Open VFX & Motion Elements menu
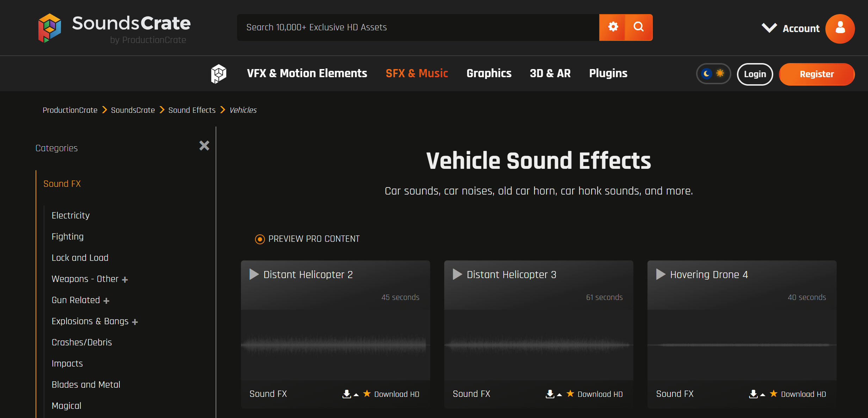This screenshot has height=418, width=868. click(307, 73)
